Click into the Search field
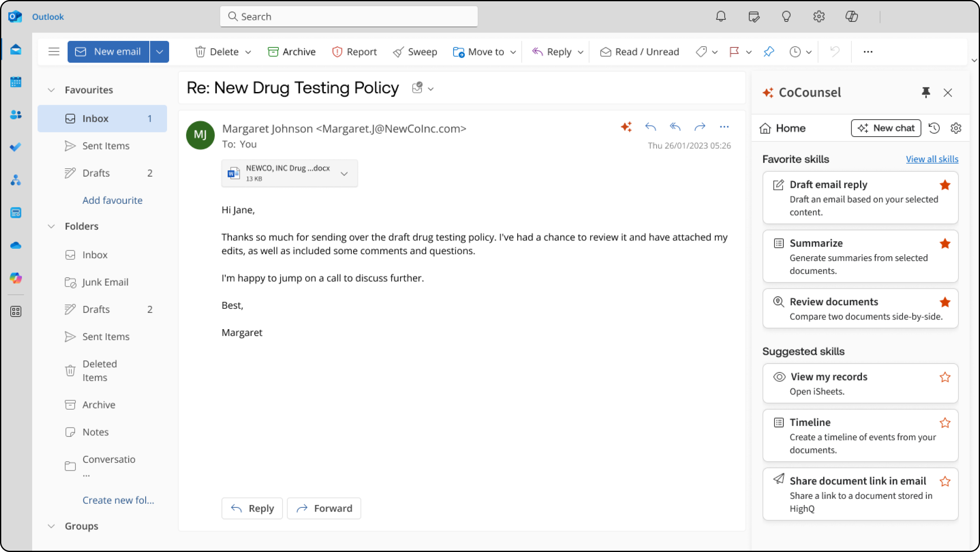 point(349,17)
